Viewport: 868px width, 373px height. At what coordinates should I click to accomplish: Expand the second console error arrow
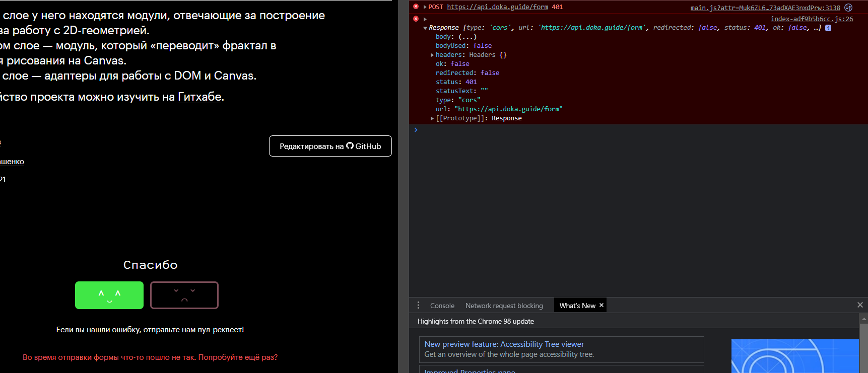(425, 19)
